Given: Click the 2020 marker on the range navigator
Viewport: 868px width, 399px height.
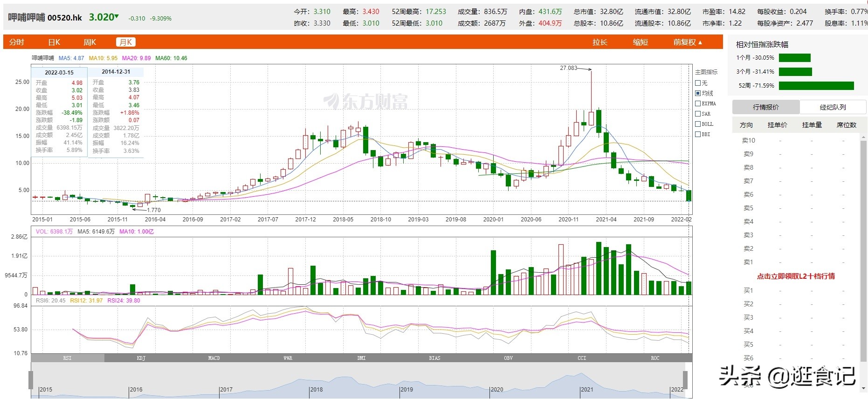Looking at the screenshot, I should tap(497, 390).
